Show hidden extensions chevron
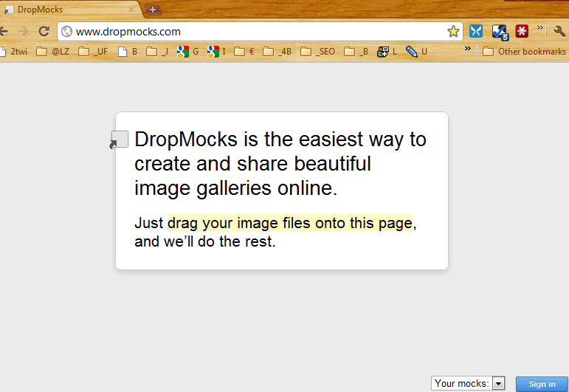The width and height of the screenshot is (569, 392). click(x=540, y=28)
